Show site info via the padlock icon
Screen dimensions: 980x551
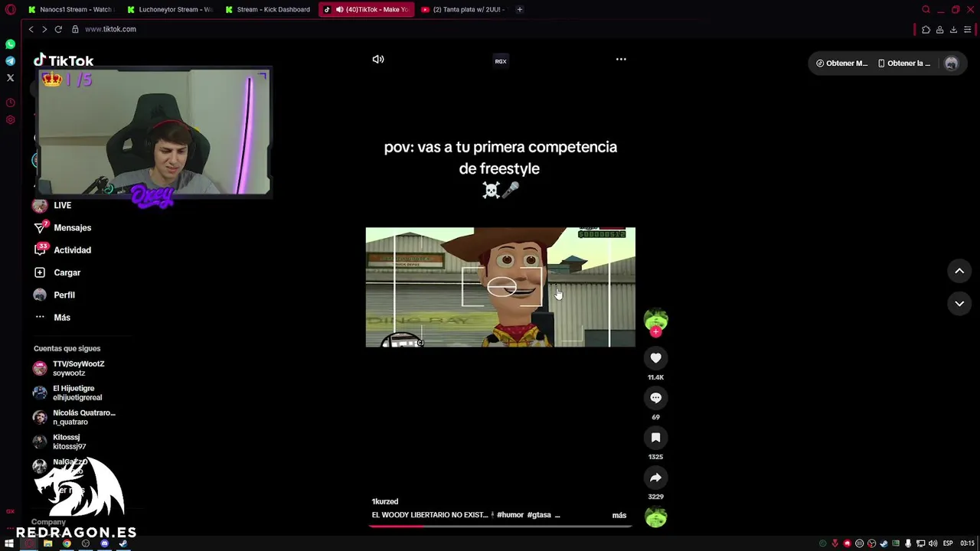(x=75, y=29)
